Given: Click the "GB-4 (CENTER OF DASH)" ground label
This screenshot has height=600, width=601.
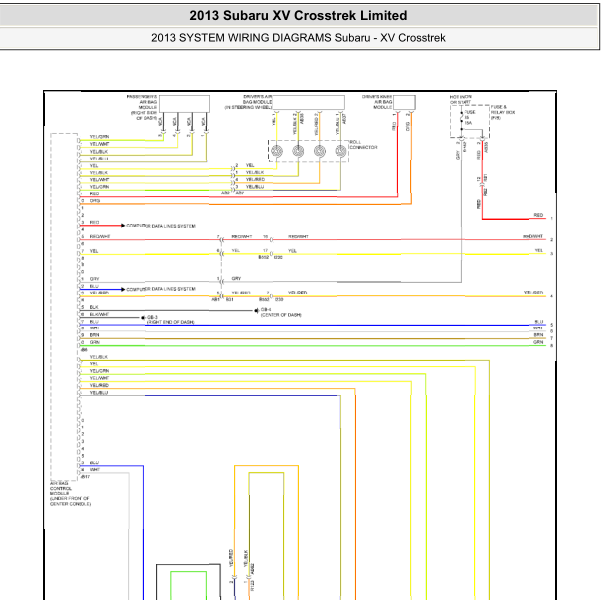Looking at the screenshot, I should [x=281, y=312].
